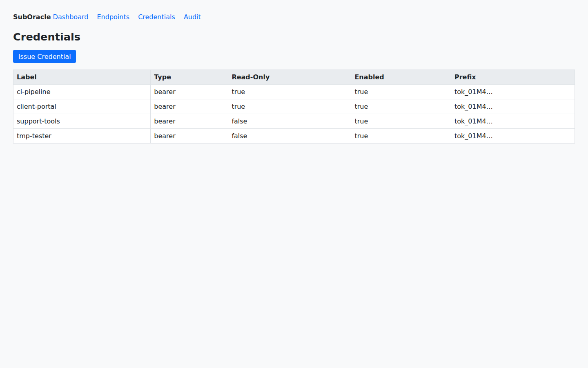Open the Dashboard nav link
588x368 pixels.
pyautogui.click(x=71, y=17)
